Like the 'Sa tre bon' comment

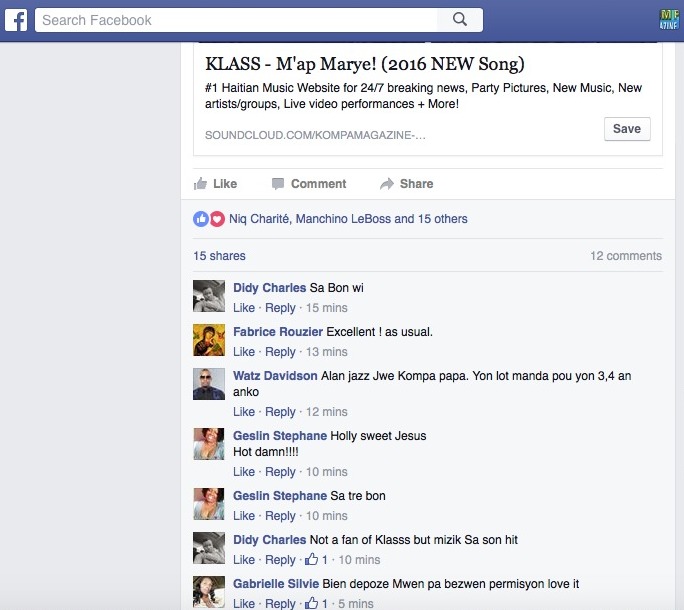click(244, 516)
